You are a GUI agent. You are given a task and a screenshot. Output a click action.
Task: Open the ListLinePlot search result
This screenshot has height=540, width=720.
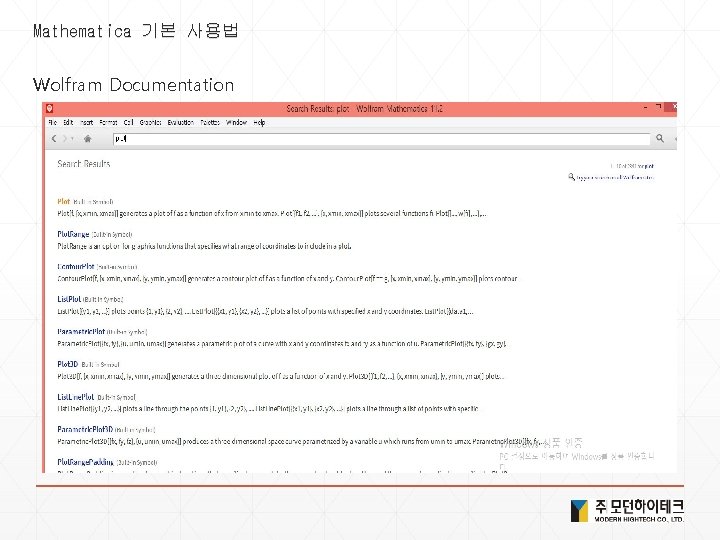point(76,397)
